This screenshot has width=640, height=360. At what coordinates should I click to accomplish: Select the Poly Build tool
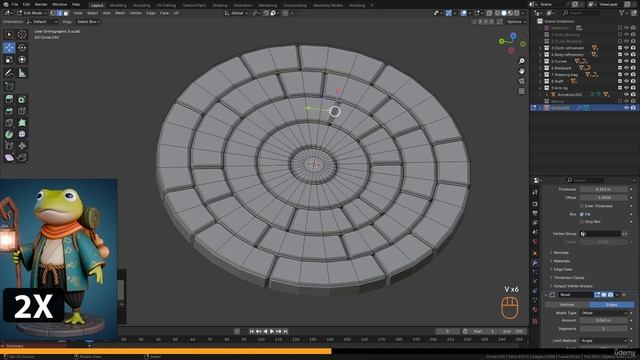point(22,122)
